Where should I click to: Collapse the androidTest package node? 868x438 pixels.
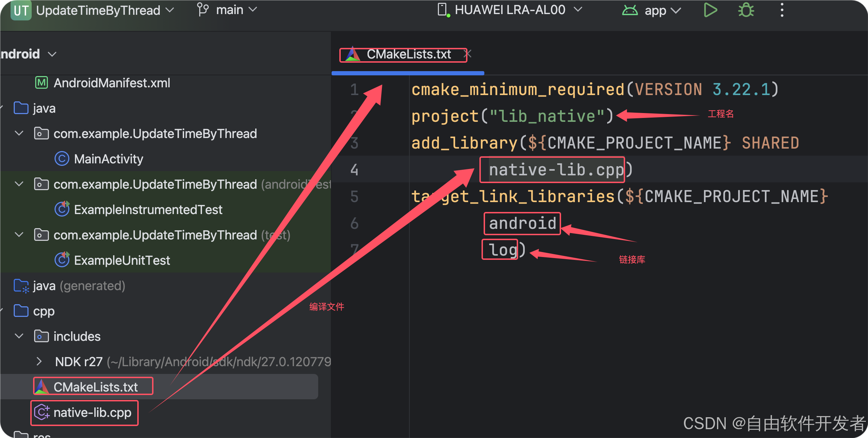pos(19,184)
